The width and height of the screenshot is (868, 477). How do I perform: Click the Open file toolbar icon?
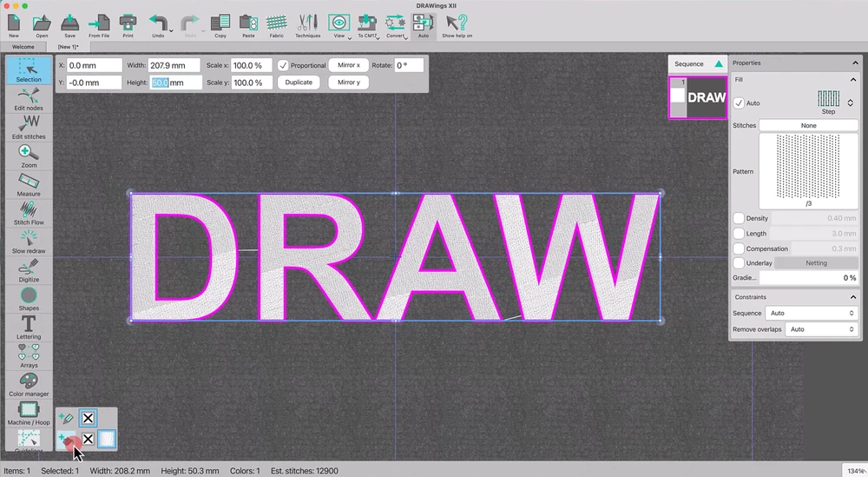(42, 25)
